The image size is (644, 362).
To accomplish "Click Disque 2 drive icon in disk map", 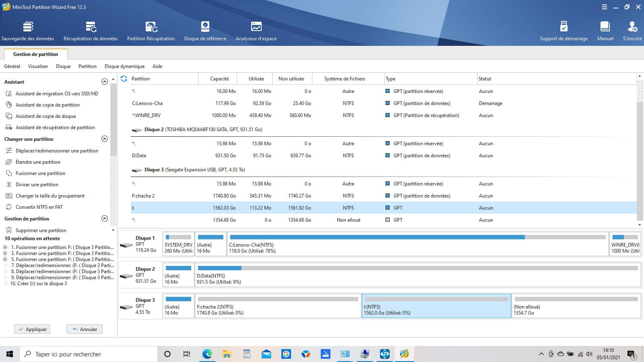I will pos(126,276).
